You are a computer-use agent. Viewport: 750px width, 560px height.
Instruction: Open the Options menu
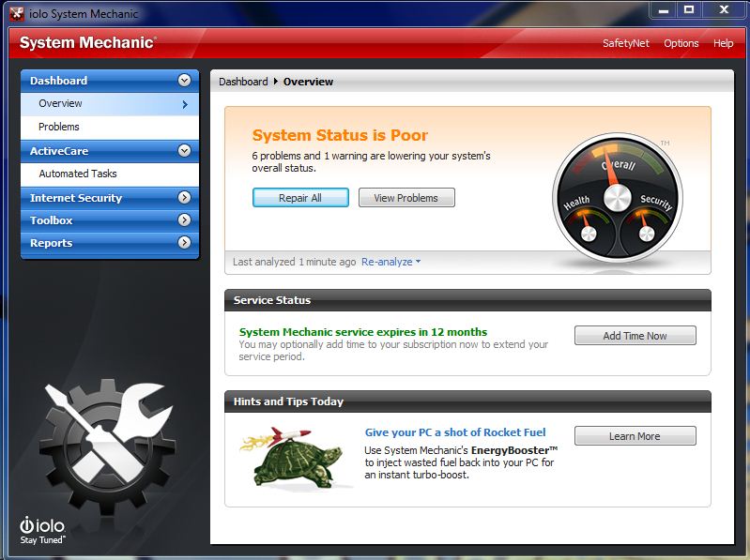(x=681, y=43)
